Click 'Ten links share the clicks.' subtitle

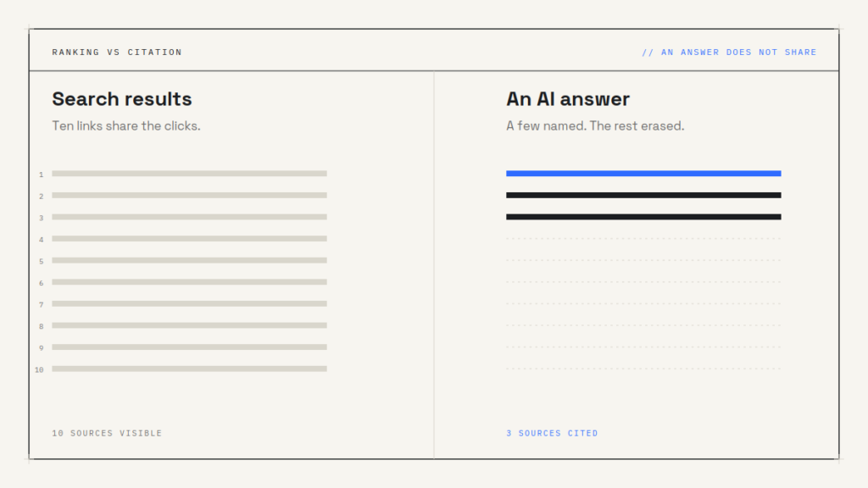[126, 126]
